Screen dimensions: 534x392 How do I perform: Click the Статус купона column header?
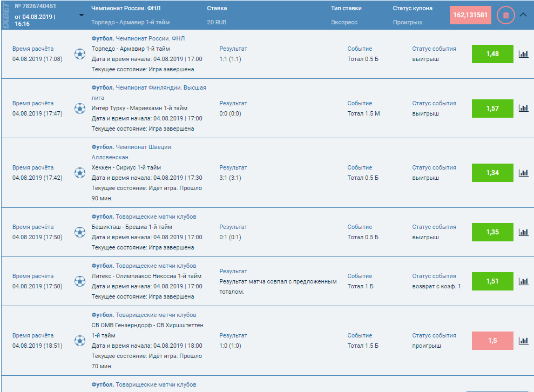(x=413, y=9)
